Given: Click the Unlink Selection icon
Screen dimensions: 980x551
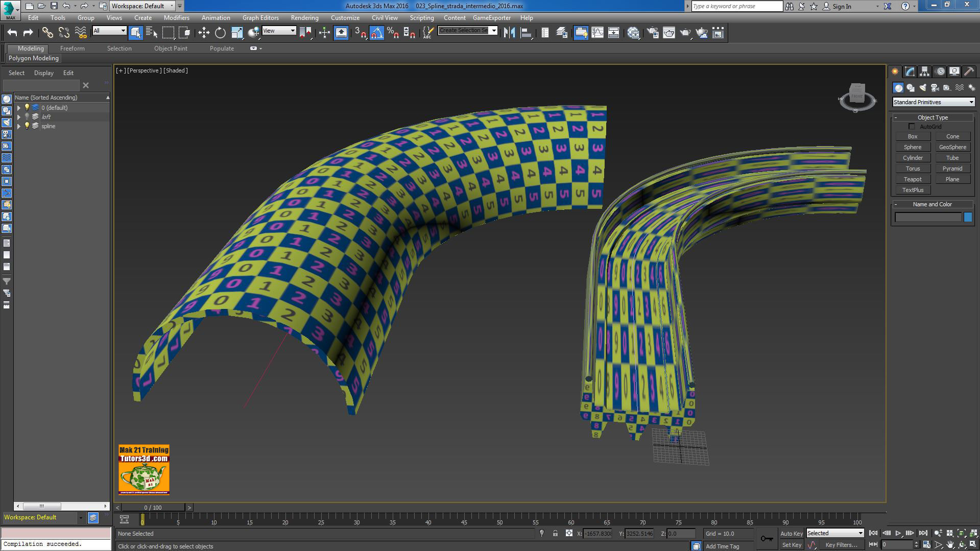Looking at the screenshot, I should click(64, 33).
